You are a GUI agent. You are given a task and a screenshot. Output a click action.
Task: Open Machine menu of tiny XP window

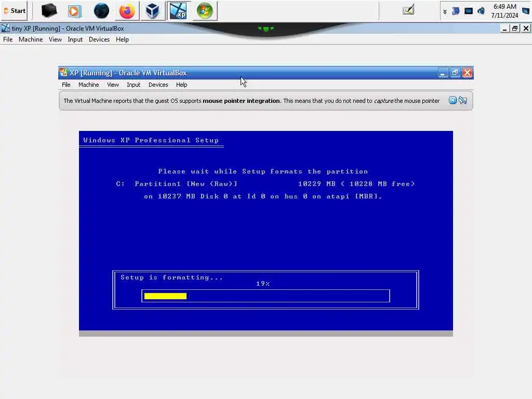tap(31, 39)
